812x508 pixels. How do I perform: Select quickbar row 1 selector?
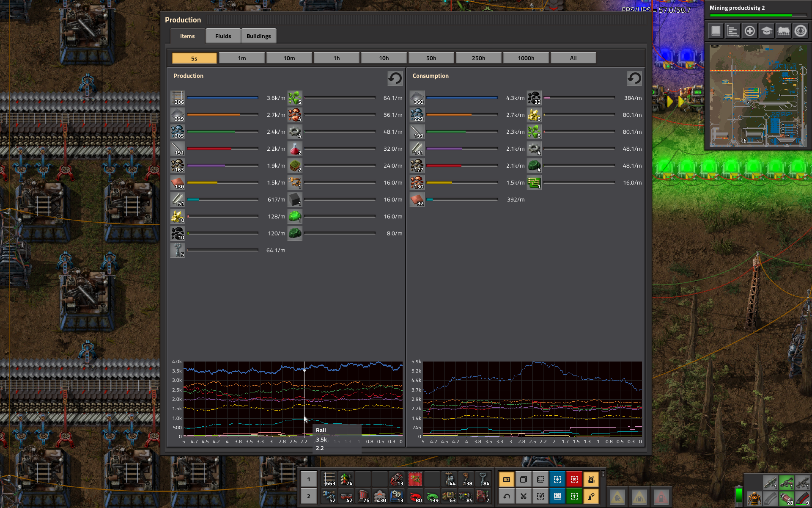tap(309, 479)
